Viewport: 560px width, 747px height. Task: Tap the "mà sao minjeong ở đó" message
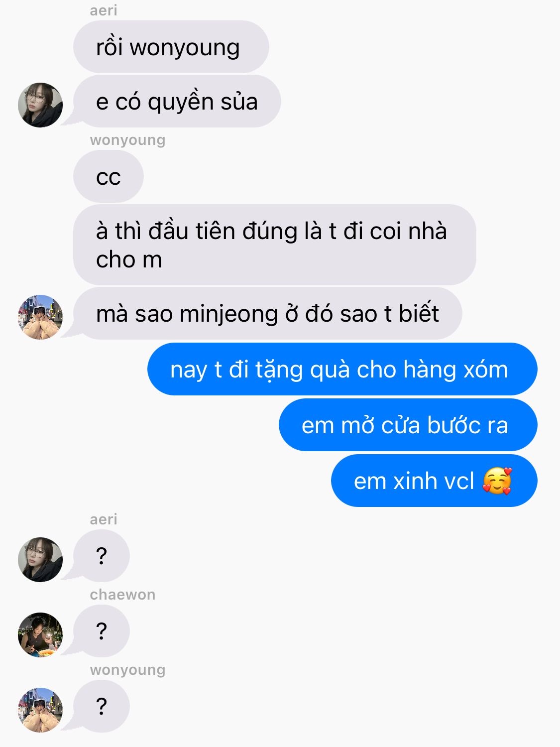click(x=268, y=314)
